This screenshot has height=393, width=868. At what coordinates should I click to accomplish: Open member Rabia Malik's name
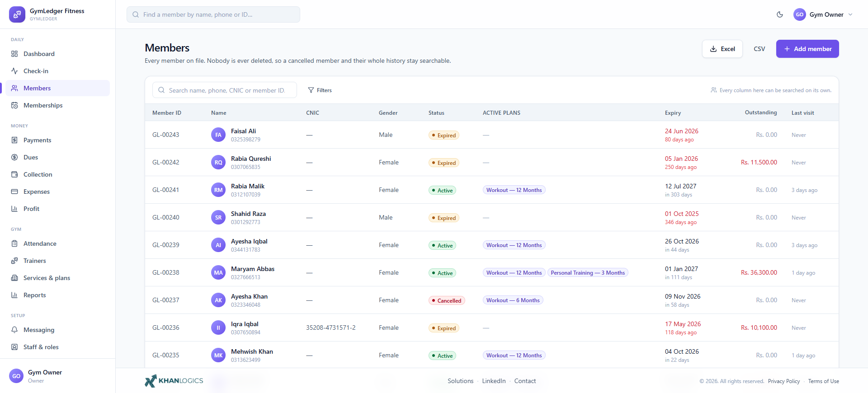point(248,186)
